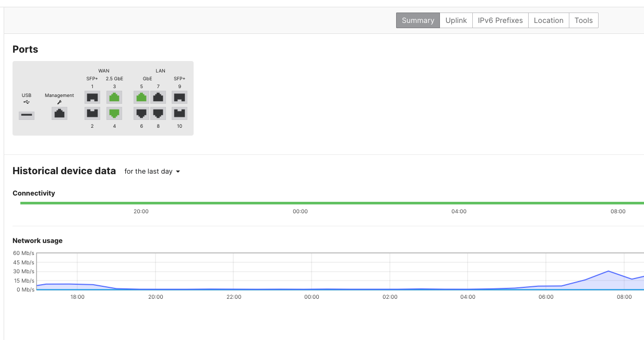644x340 pixels.
Task: Click green WAN port 4
Action: pos(114,113)
